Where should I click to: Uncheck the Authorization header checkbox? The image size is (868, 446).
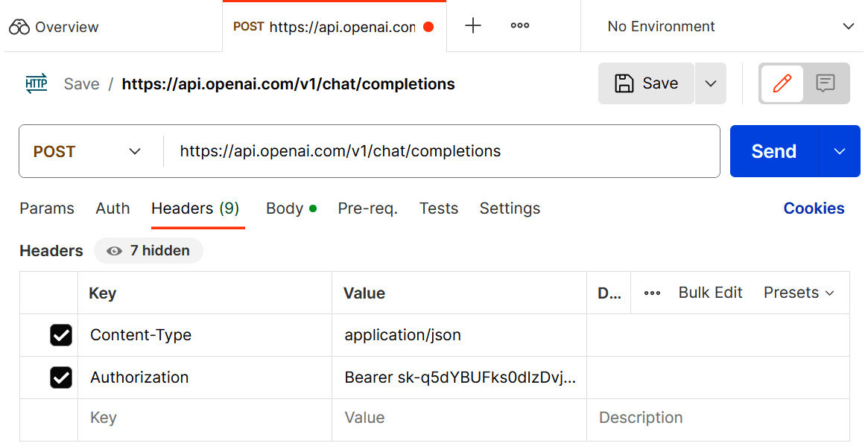pos(61,377)
